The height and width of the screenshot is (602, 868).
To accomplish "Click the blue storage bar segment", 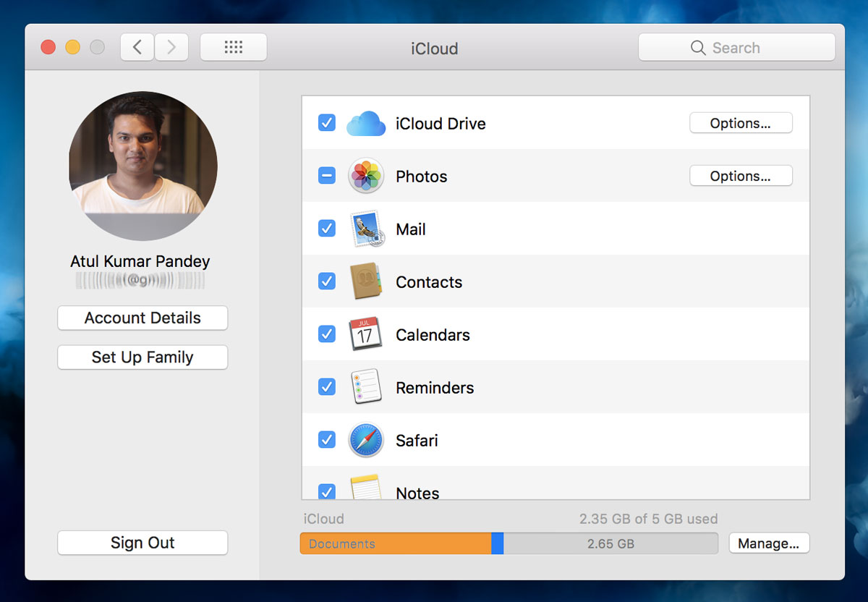I will [x=497, y=543].
